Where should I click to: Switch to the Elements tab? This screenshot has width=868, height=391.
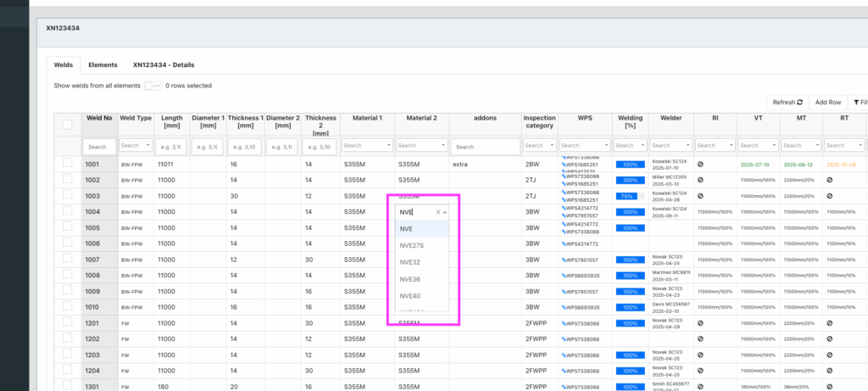coord(103,64)
